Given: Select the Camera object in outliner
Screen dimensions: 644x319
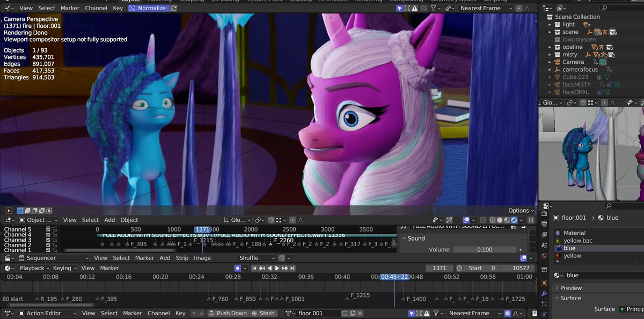Looking at the screenshot, I should pos(573,62).
